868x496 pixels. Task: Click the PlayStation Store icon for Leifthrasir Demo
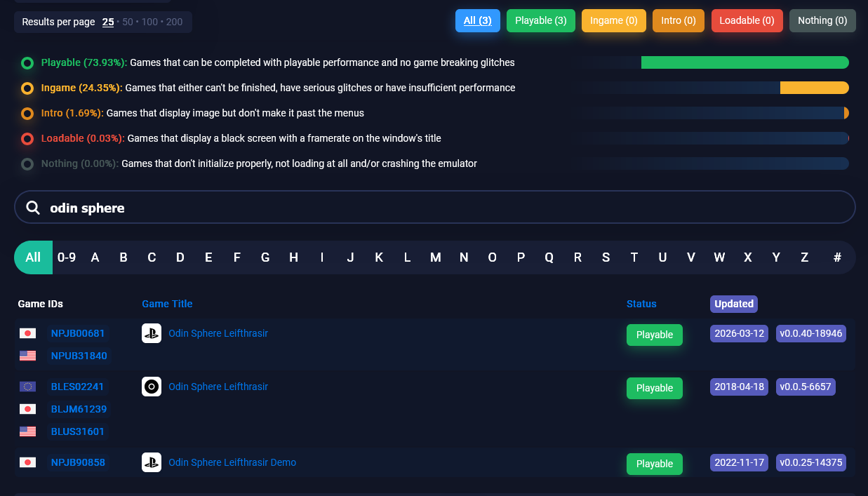152,462
